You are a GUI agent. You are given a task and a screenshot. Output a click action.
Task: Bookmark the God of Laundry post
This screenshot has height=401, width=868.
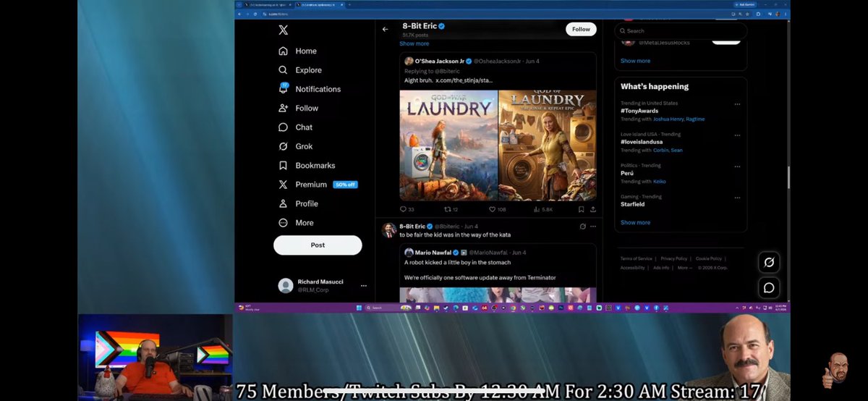[581, 209]
